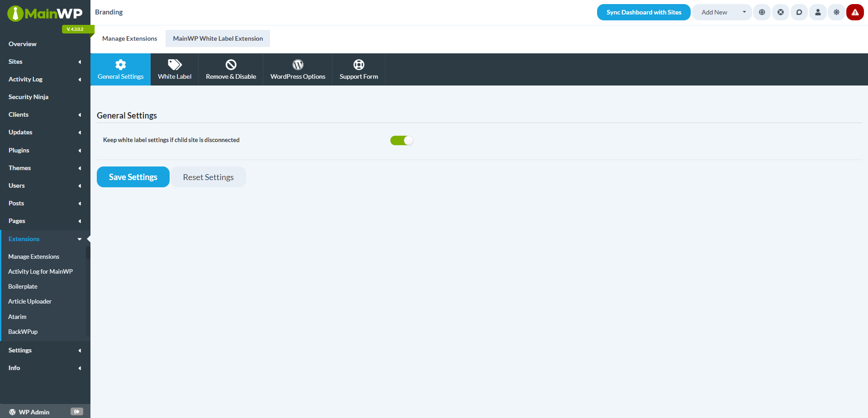Click the lifebuoy icon above Support Form
The image size is (868, 418).
[359, 65]
